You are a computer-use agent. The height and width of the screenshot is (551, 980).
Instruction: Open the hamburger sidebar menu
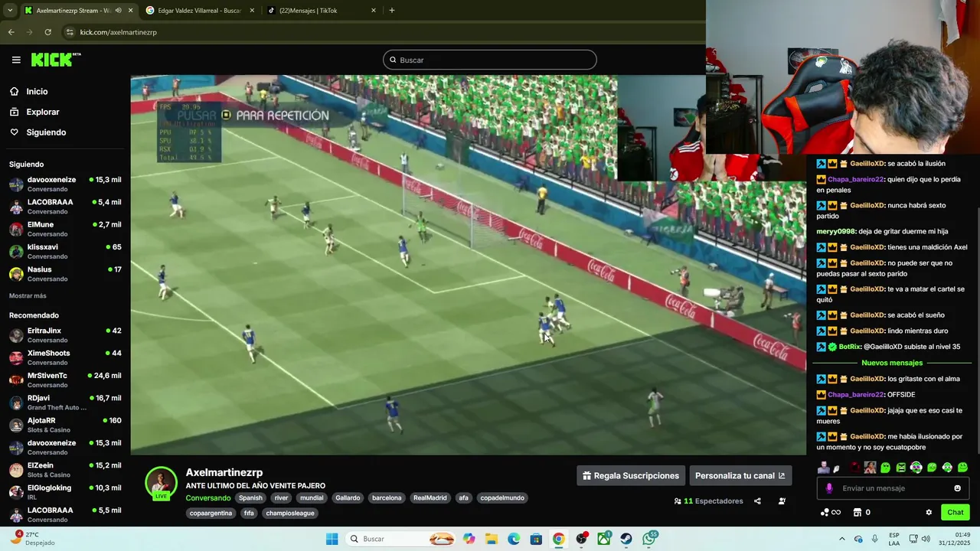pos(16,60)
